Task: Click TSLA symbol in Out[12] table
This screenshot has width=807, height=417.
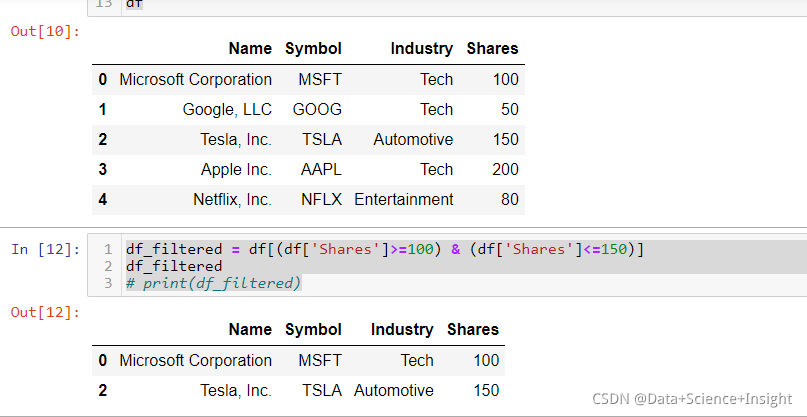Action: [x=321, y=390]
